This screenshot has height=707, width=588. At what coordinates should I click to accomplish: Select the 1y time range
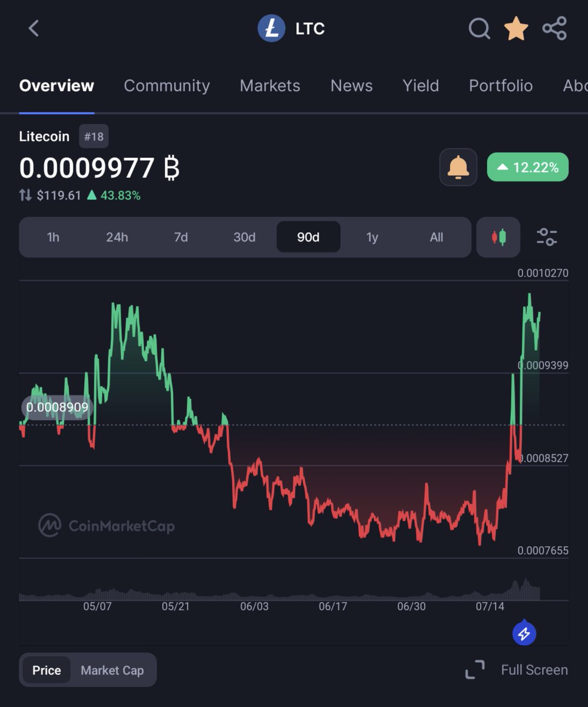pyautogui.click(x=372, y=237)
